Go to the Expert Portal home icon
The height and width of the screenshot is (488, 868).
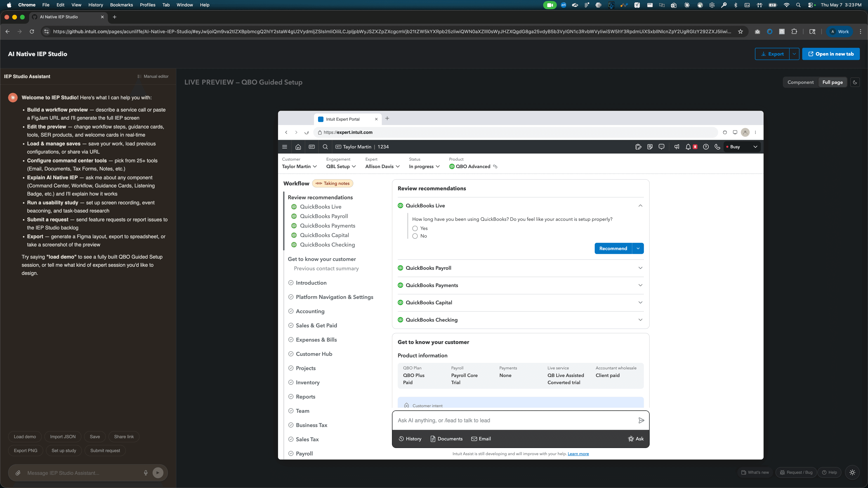point(298,147)
